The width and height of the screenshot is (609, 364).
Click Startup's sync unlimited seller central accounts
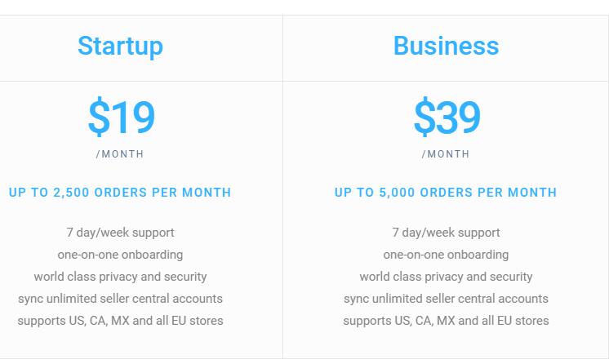coord(120,299)
